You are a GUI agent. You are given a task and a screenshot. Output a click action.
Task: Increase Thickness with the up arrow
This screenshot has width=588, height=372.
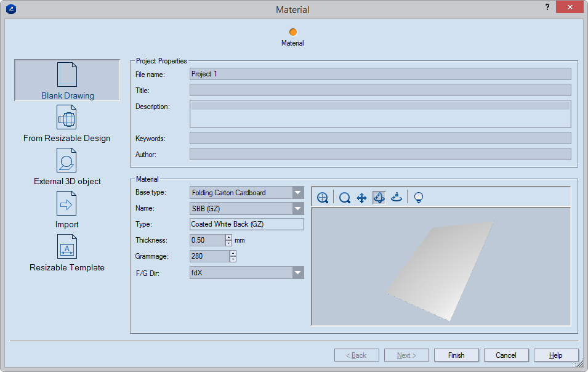[x=228, y=237]
